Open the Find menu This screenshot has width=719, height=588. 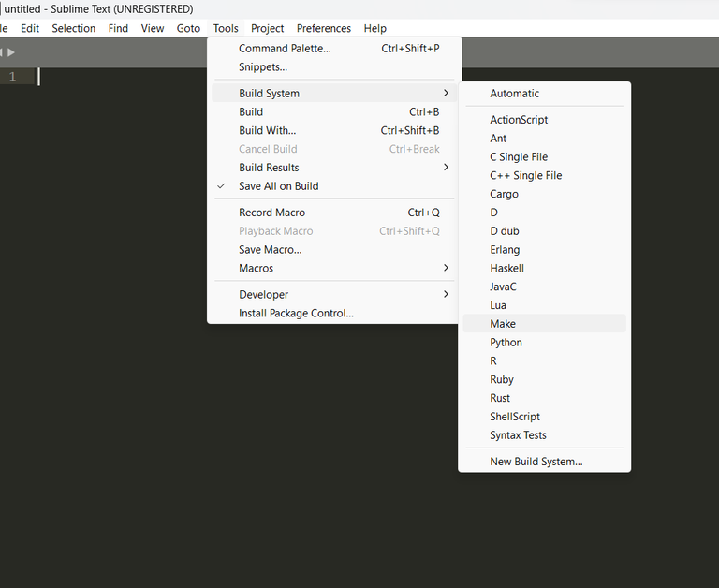pyautogui.click(x=118, y=28)
